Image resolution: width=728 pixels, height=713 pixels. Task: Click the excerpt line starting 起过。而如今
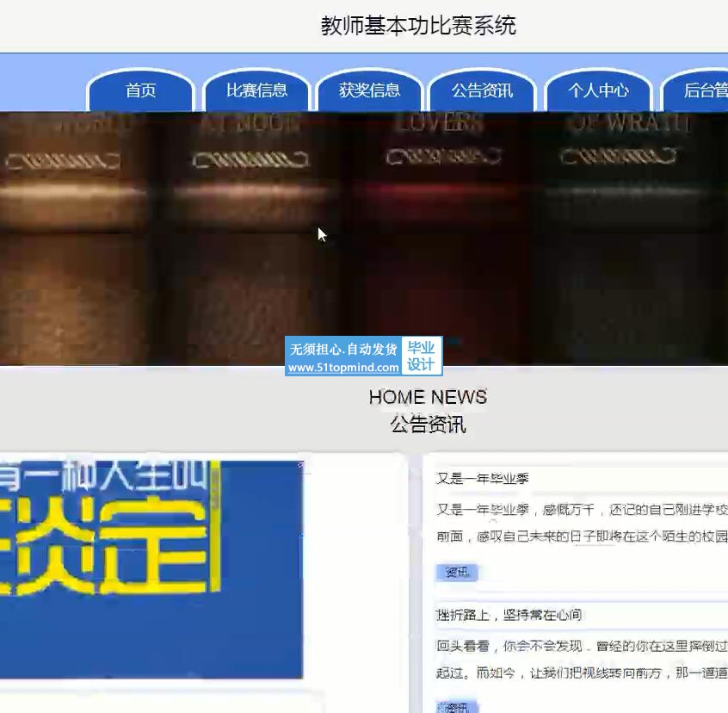point(582,673)
